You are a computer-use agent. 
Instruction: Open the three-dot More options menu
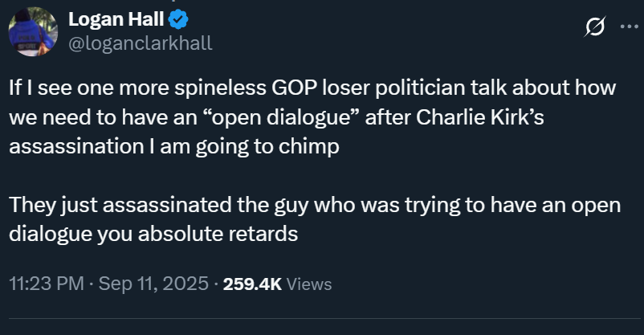click(628, 27)
